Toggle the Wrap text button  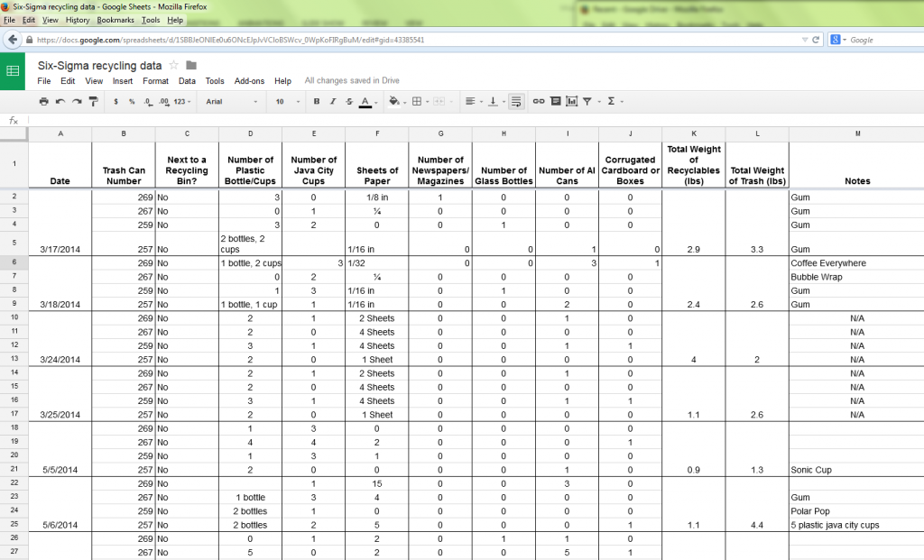tap(515, 102)
